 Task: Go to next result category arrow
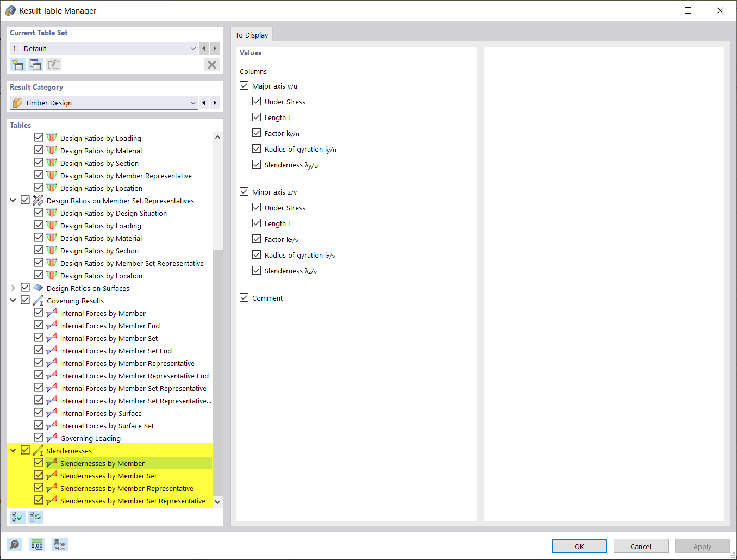tap(215, 103)
